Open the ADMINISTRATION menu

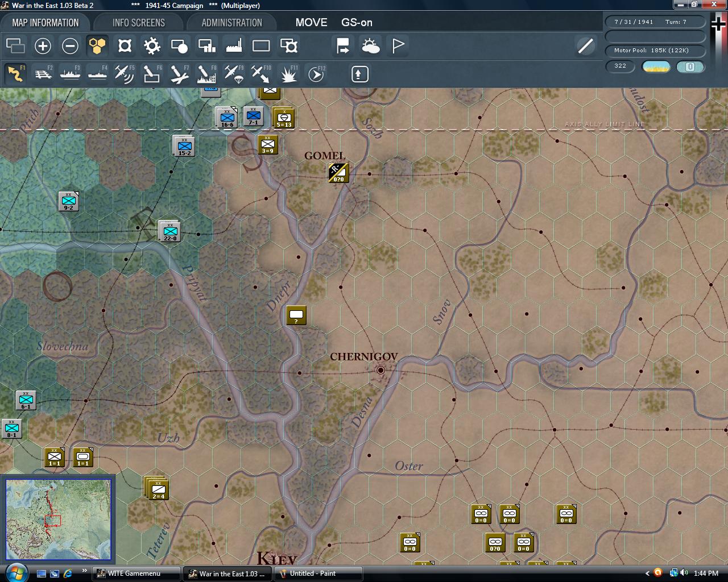(x=230, y=22)
